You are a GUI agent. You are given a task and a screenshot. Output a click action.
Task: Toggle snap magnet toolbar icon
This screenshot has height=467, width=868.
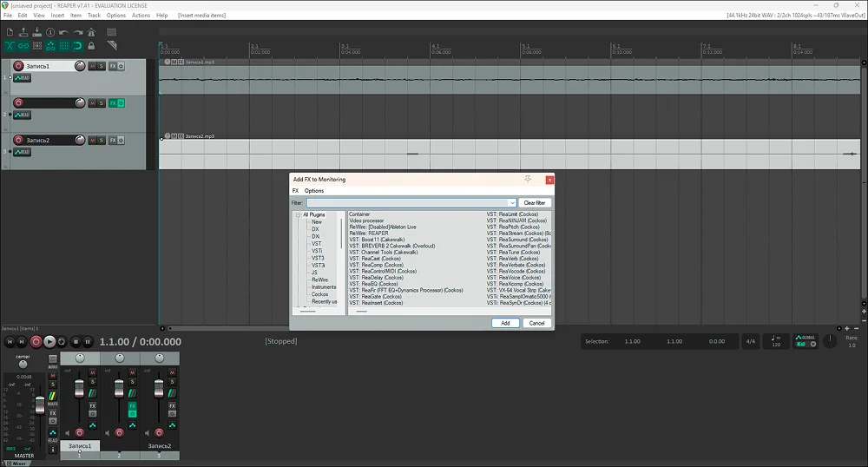click(x=77, y=46)
